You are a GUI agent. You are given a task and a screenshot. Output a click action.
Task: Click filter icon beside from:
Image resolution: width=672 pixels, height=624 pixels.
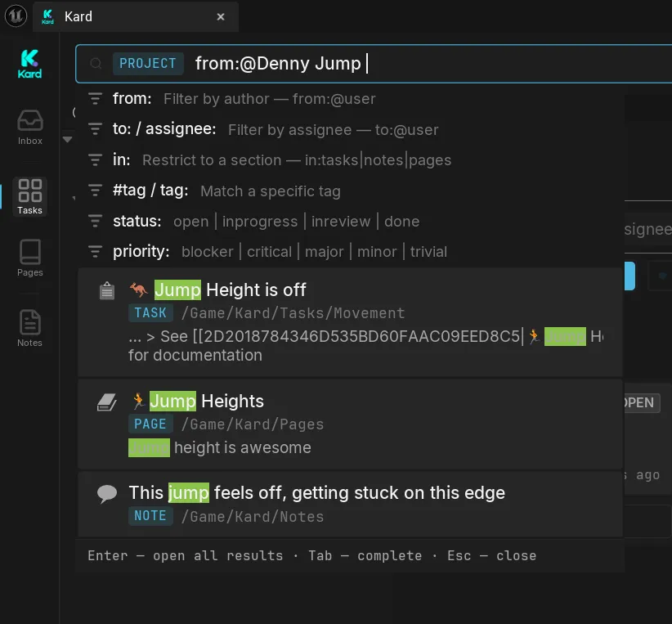tap(95, 99)
